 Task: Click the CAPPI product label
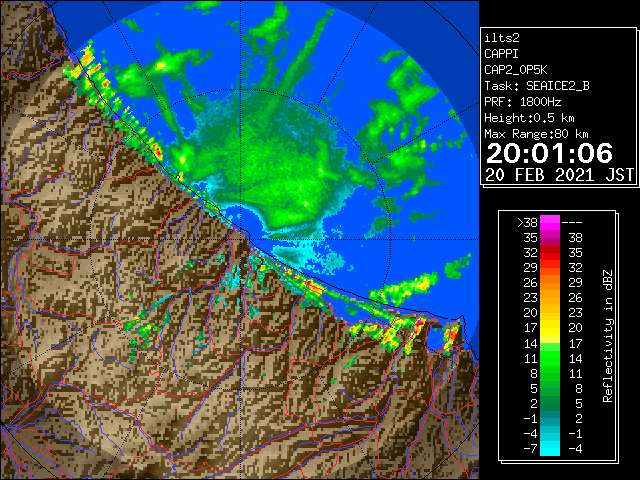point(501,54)
